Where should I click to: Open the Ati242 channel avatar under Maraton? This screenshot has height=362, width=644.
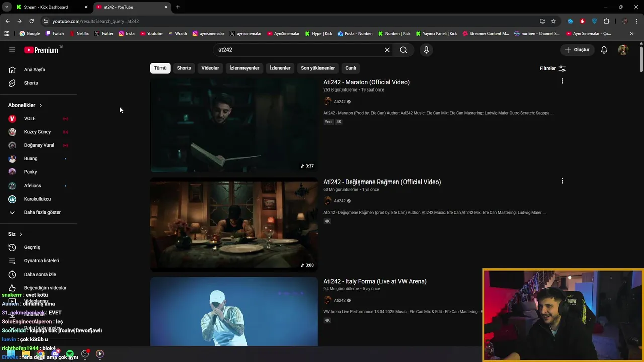point(328,102)
